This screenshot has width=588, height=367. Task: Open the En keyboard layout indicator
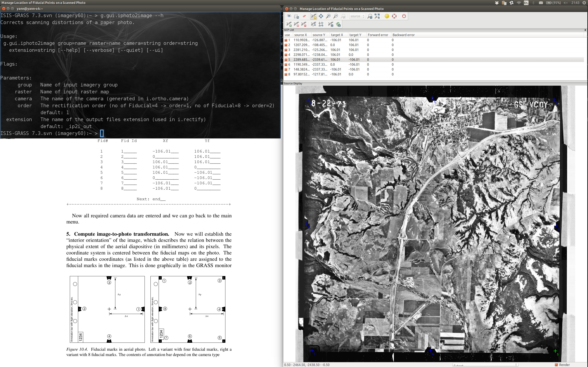(526, 3)
